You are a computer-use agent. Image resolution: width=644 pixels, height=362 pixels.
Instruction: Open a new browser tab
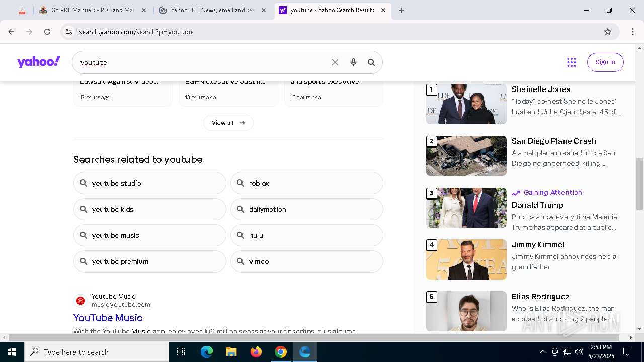coord(401,10)
